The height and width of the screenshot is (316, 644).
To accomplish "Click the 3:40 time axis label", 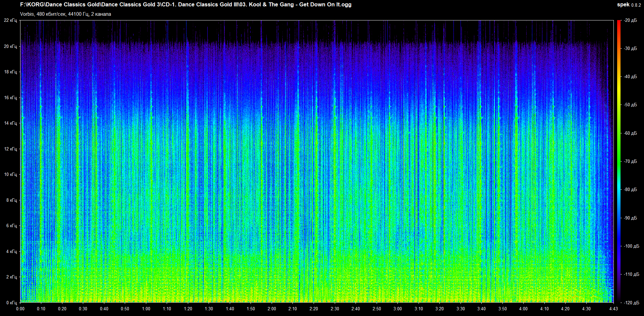I will click(x=481, y=309).
